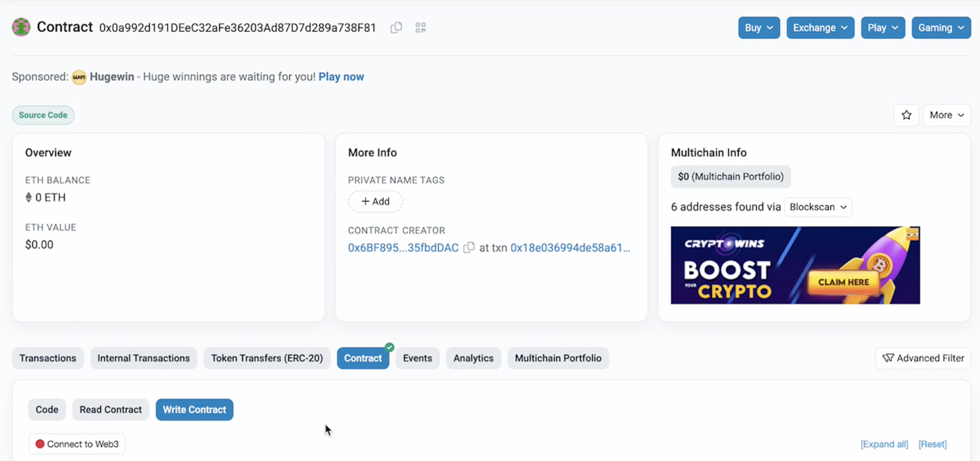Image resolution: width=980 pixels, height=461 pixels.
Task: Switch to the Events tab
Action: point(417,358)
